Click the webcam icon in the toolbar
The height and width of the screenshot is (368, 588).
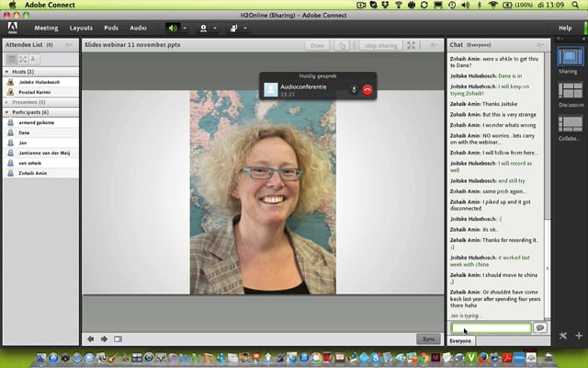(x=203, y=29)
